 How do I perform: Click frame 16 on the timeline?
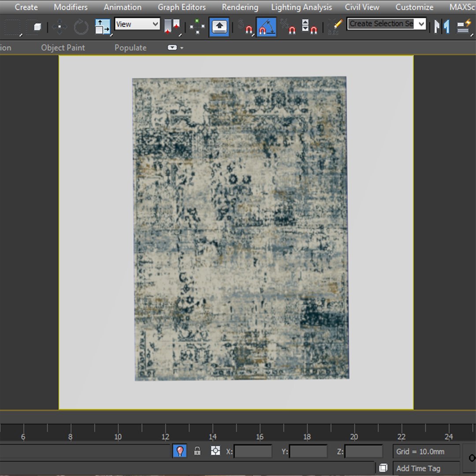(260, 436)
